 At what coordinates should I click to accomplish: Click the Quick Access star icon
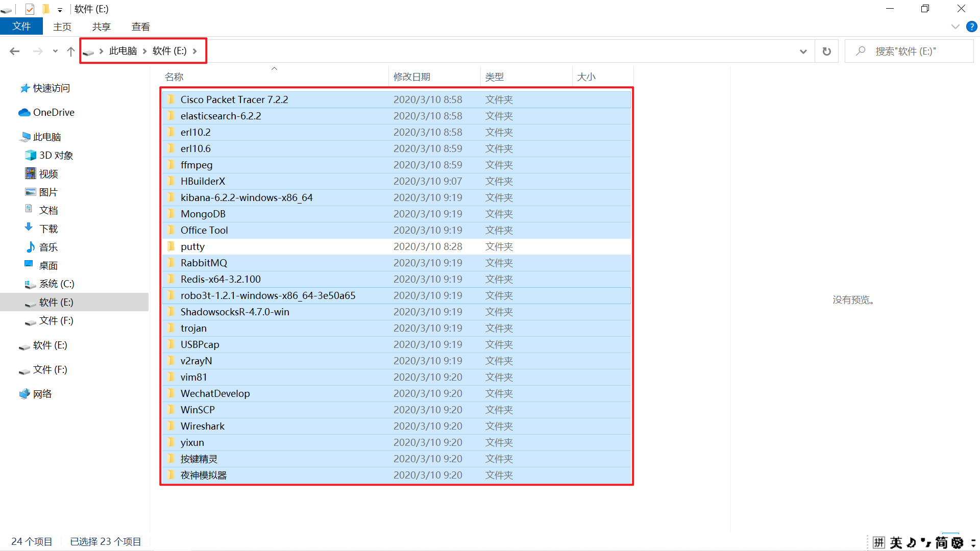pos(24,88)
